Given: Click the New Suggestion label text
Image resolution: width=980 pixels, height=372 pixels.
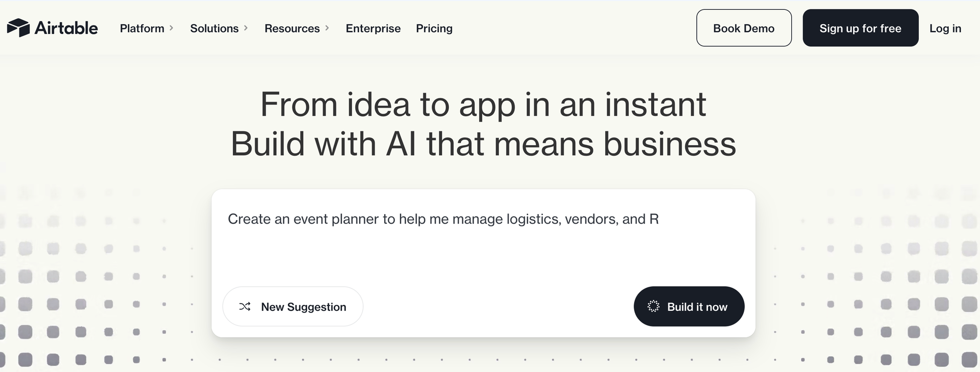Looking at the screenshot, I should tap(303, 307).
